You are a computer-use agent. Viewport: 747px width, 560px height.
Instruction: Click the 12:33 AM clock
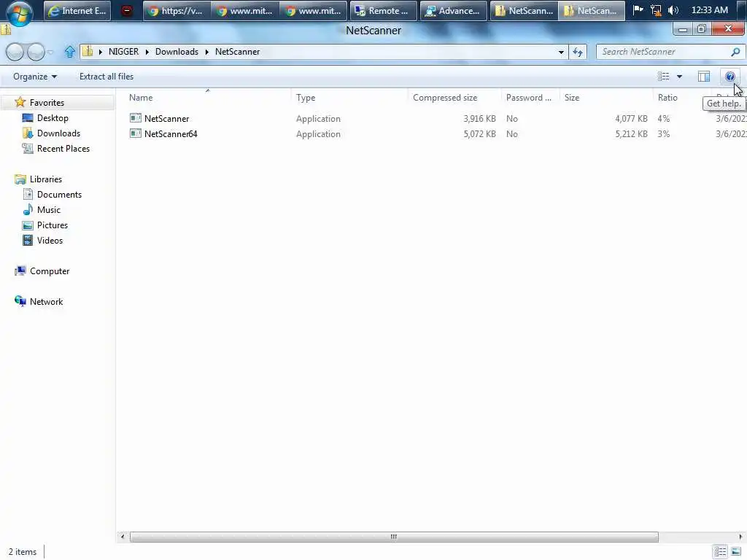709,10
